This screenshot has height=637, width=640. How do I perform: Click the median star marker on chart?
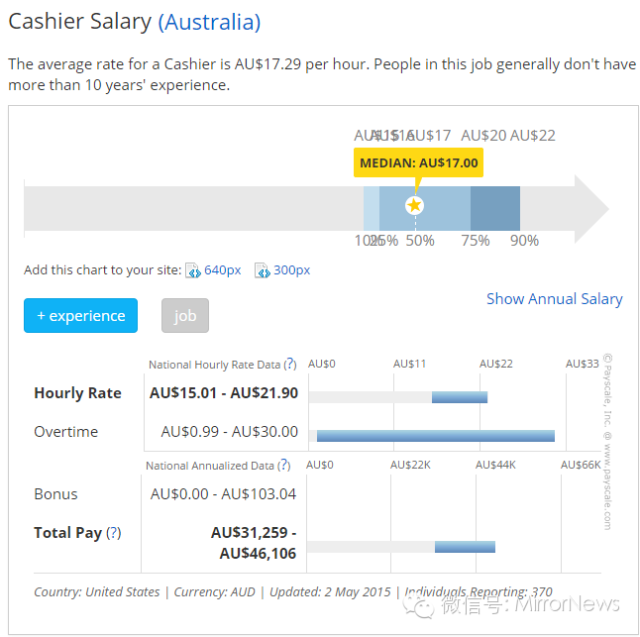[414, 205]
